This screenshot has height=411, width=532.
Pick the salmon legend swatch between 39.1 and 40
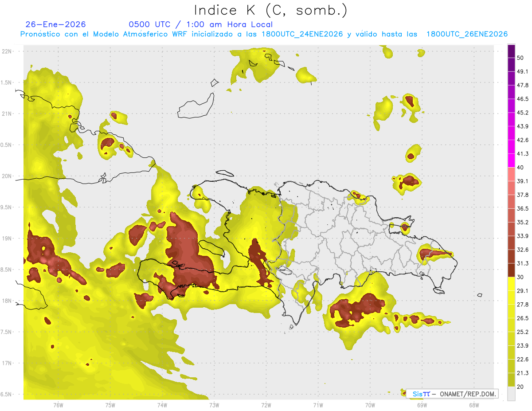(511, 174)
